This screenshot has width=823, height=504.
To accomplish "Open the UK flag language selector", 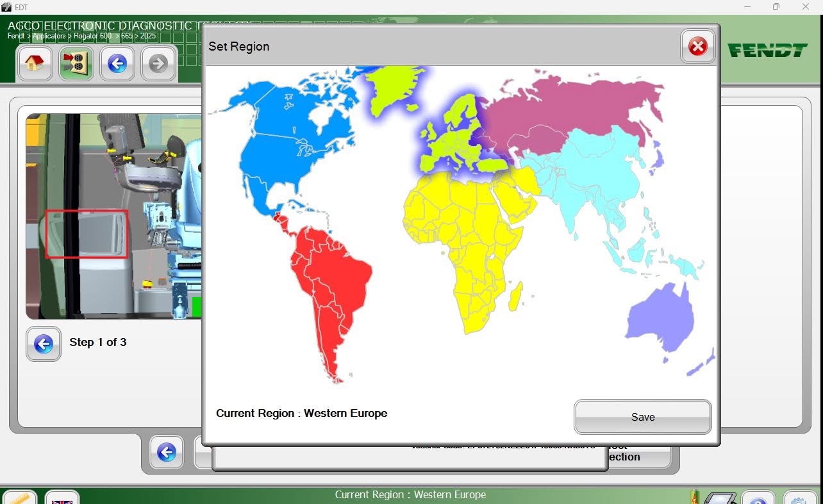I will coord(62,498).
